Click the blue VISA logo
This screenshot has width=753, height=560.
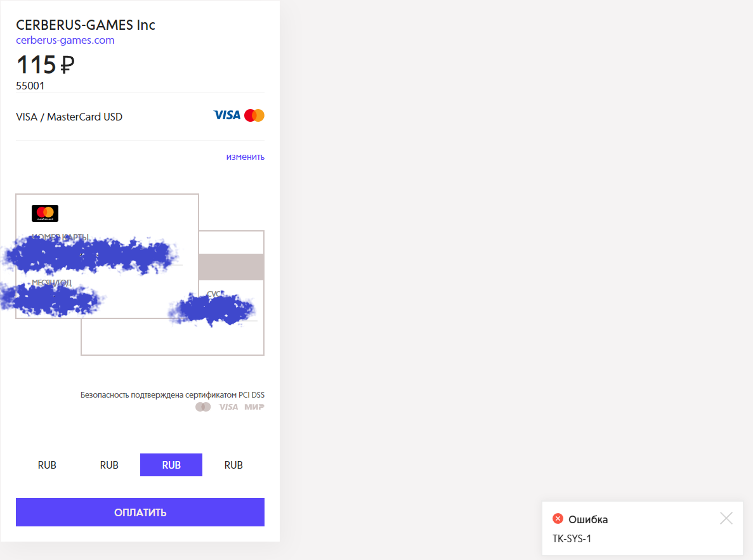227,115
